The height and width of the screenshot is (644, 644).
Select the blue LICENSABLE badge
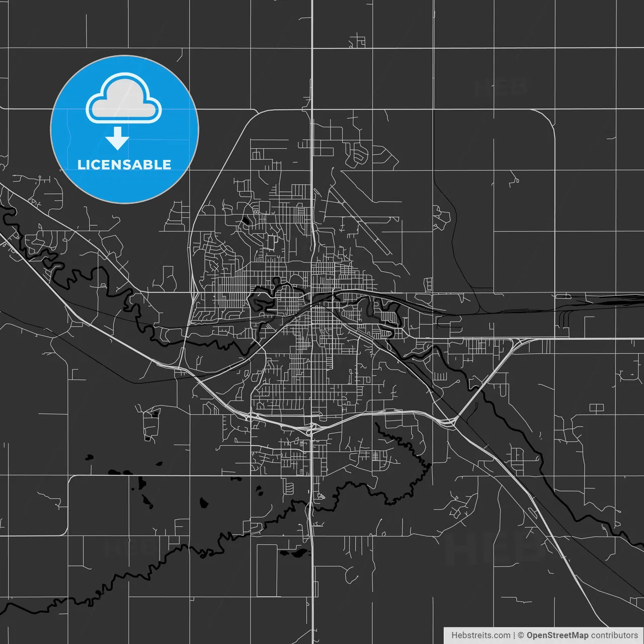click(x=124, y=128)
